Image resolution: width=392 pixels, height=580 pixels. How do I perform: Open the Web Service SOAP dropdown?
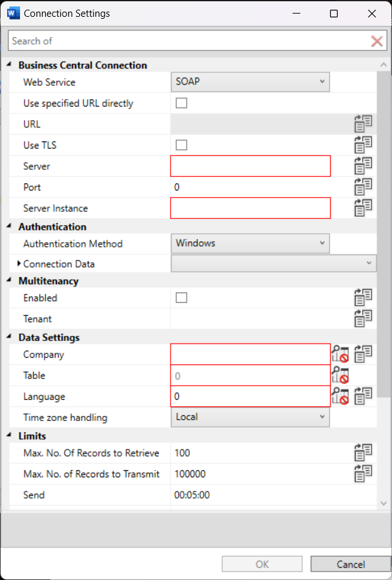click(x=251, y=82)
